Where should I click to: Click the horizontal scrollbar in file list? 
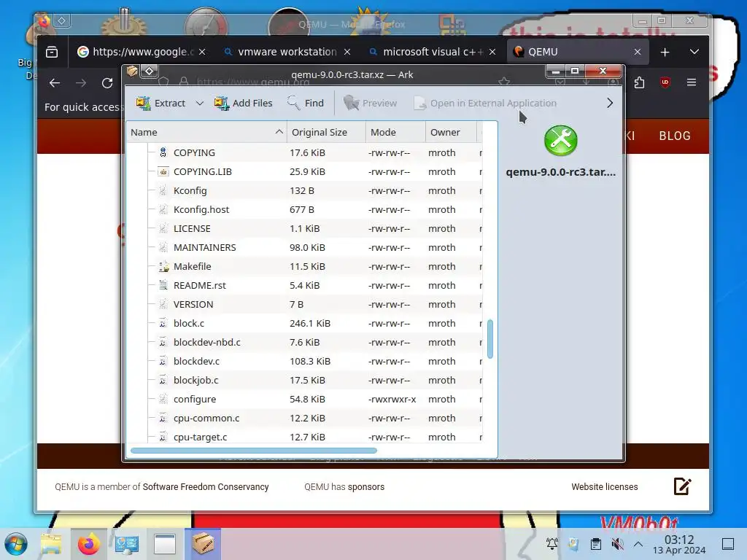point(253,451)
